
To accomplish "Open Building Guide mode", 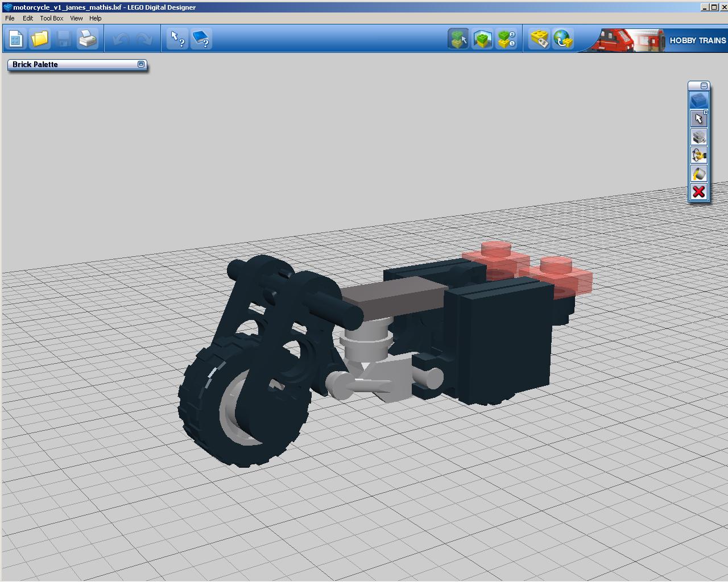I will (x=506, y=39).
